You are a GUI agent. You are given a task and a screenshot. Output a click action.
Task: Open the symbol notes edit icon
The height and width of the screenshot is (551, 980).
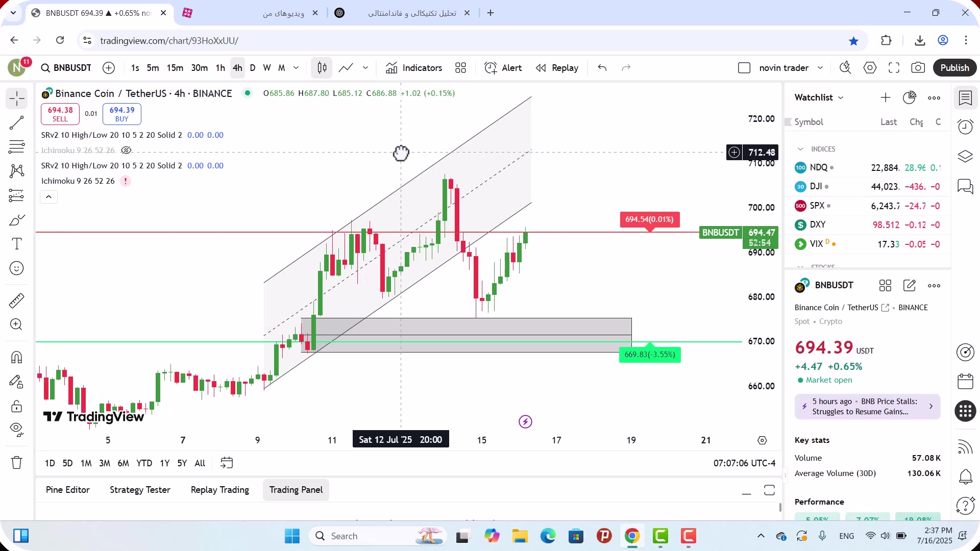(910, 286)
